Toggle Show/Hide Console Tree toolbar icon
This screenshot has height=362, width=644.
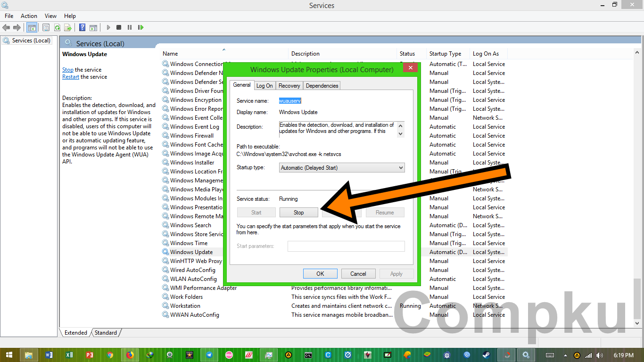click(32, 27)
